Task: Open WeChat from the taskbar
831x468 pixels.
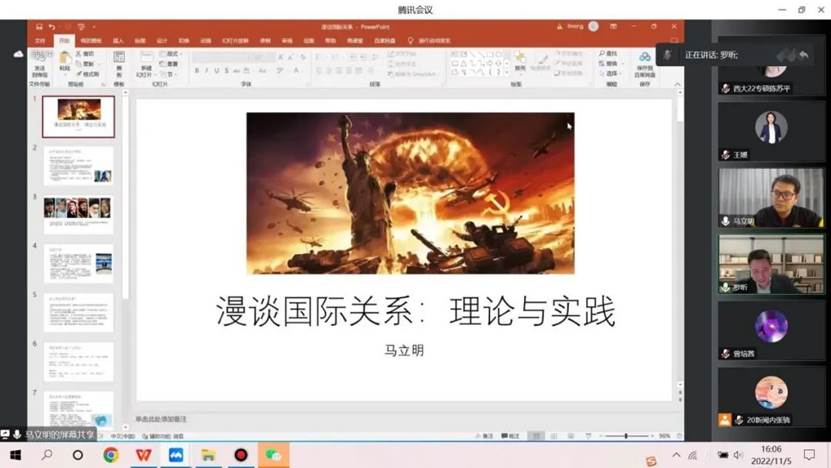Action: [273, 455]
